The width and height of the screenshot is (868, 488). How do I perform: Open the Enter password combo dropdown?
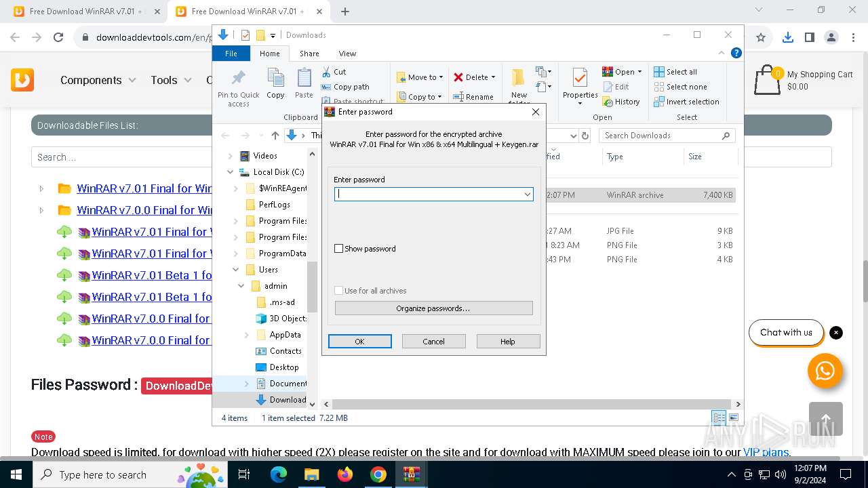pyautogui.click(x=527, y=195)
